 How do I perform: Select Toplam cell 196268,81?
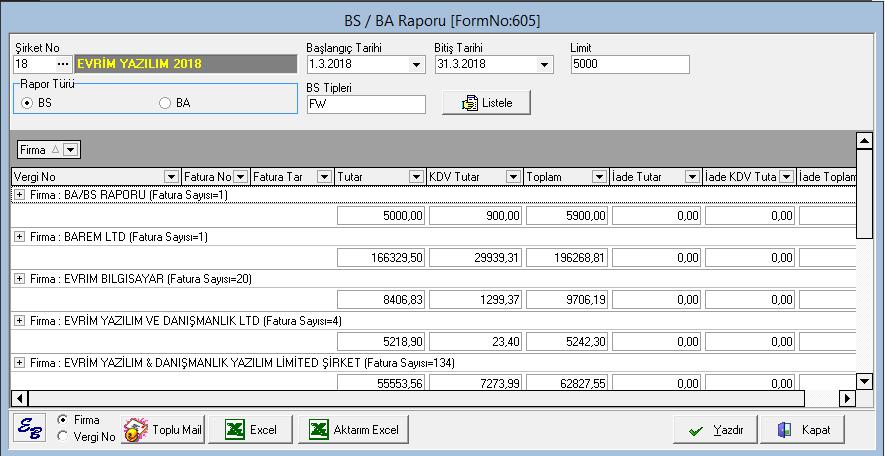pyautogui.click(x=567, y=258)
